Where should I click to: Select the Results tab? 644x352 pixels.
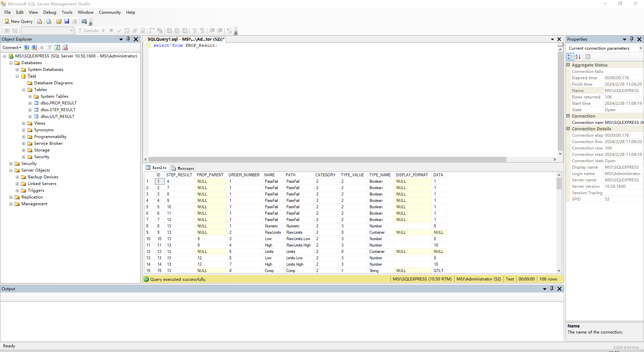tap(159, 168)
